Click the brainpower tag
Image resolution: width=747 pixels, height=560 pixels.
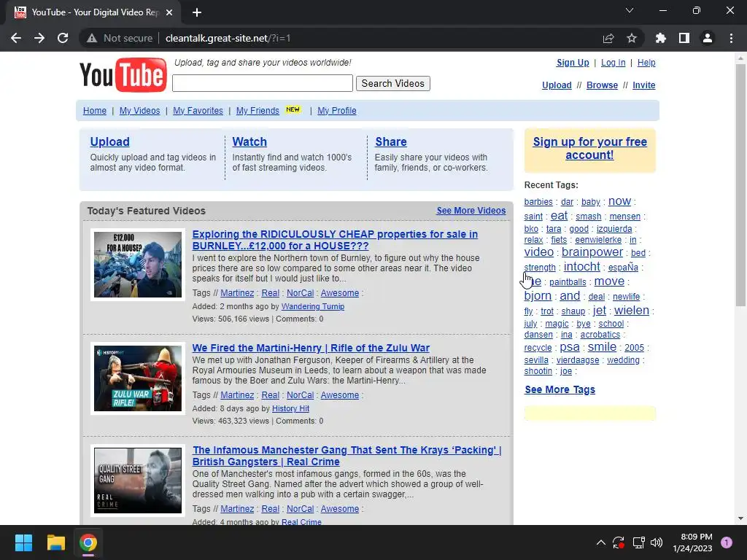592,252
